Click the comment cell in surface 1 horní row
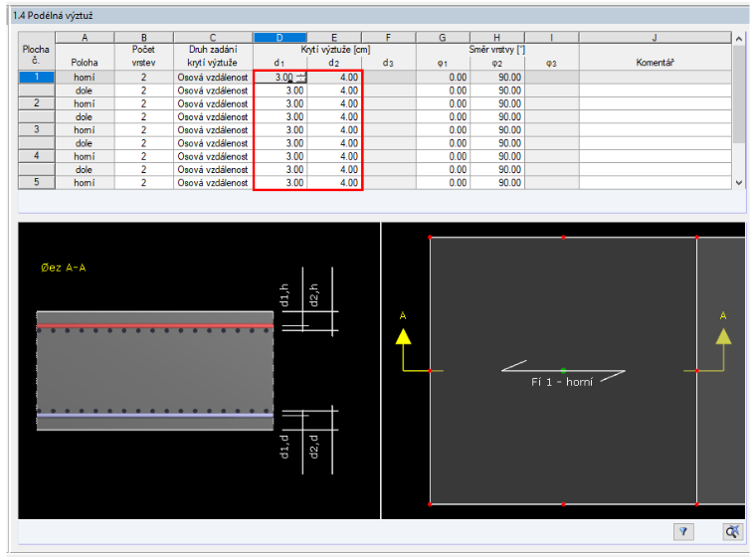This screenshot has height=557, width=756. coord(656,78)
